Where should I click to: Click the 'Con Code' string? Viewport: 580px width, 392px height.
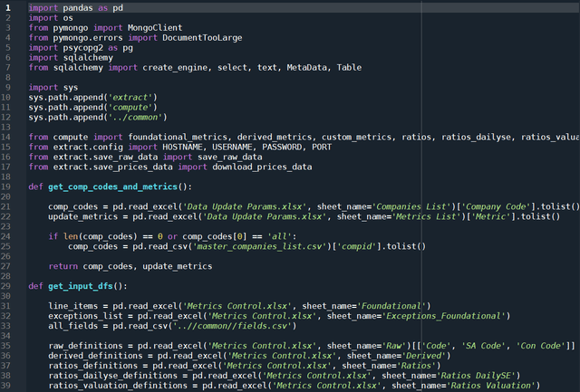(x=540, y=346)
